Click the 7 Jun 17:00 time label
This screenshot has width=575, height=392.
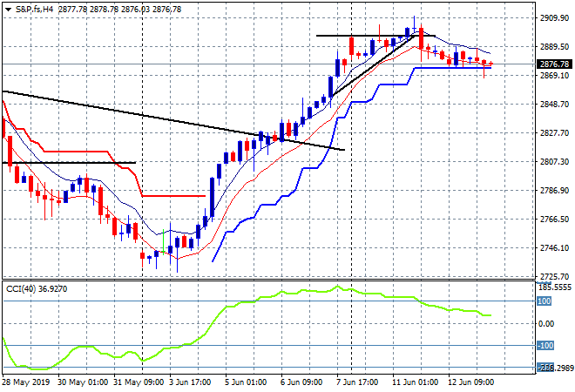coord(357,382)
